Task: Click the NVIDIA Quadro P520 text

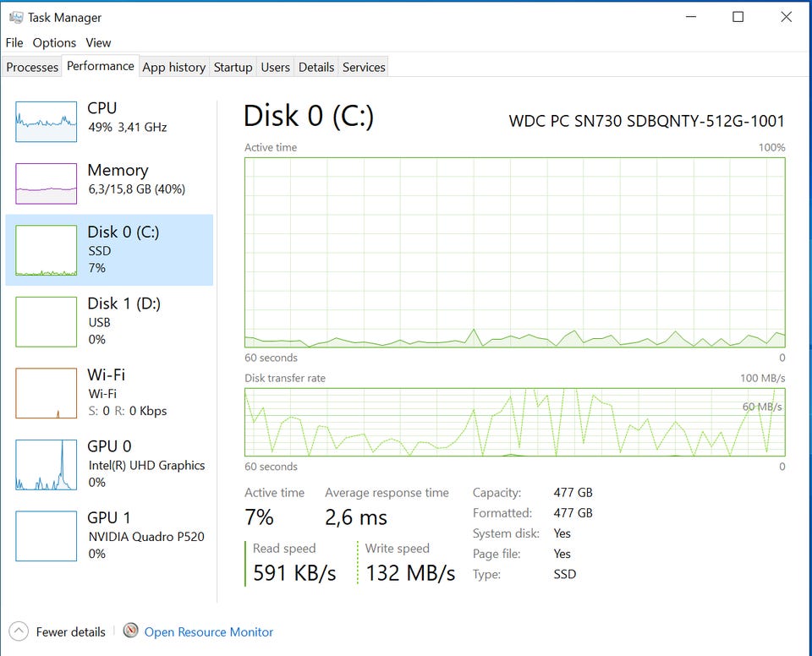Action: (x=146, y=537)
